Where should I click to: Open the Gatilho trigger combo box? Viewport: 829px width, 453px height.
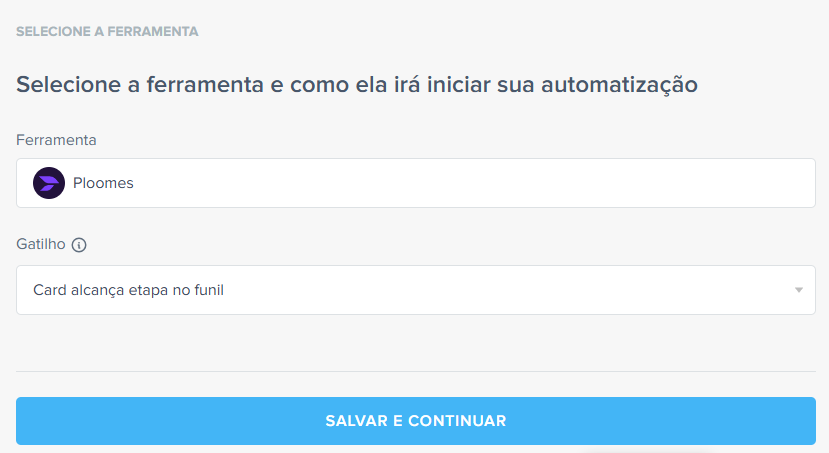[x=415, y=290]
